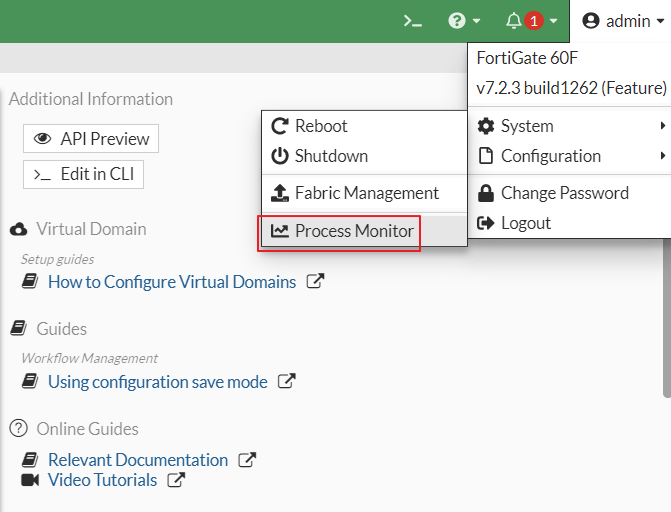This screenshot has width=671, height=512.
Task: Click the help question mark icon
Action: pyautogui.click(x=457, y=21)
